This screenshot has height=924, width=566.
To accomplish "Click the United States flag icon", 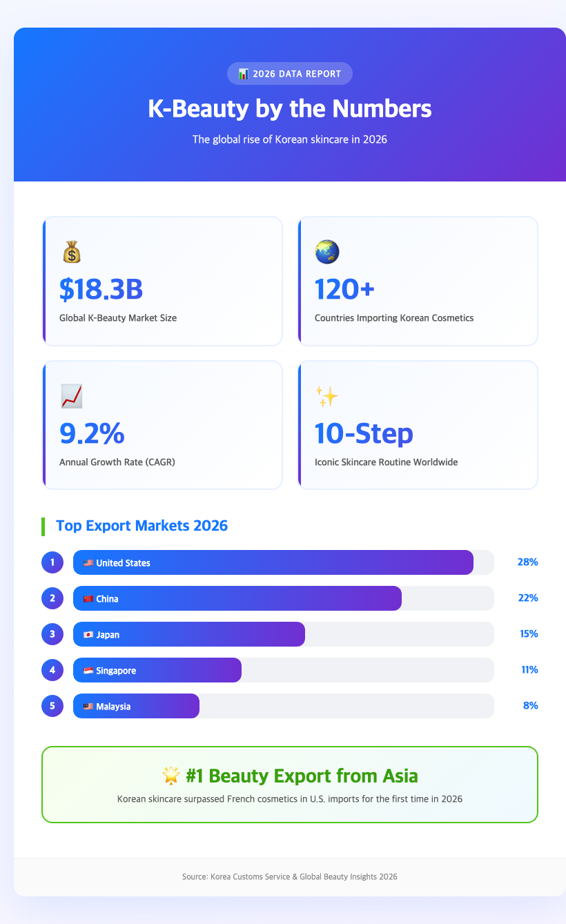I will click(88, 563).
